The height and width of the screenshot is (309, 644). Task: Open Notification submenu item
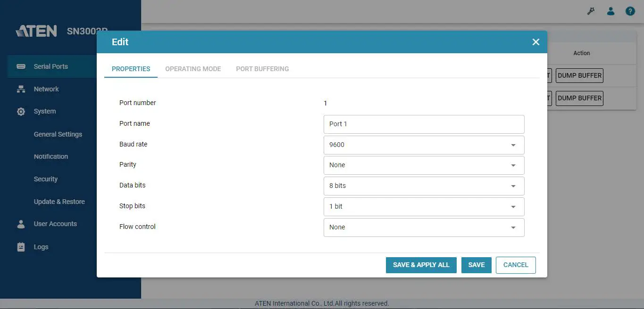coord(51,156)
